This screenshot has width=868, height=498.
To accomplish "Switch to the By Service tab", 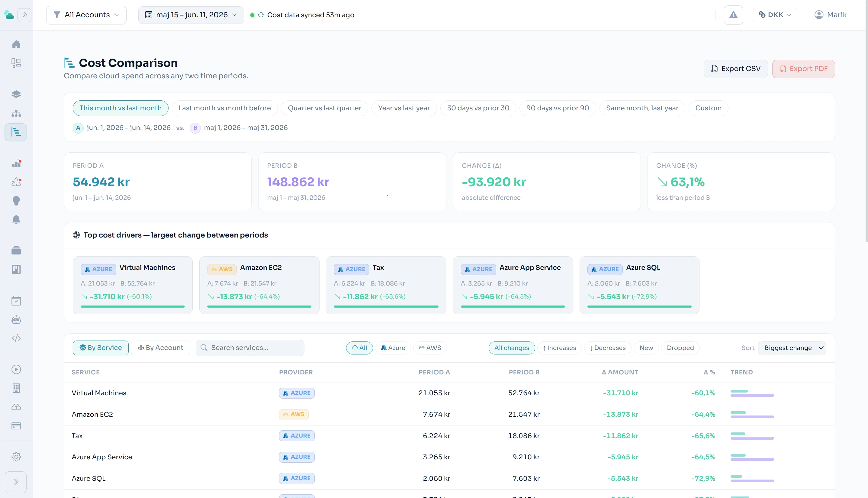I will pyautogui.click(x=101, y=348).
